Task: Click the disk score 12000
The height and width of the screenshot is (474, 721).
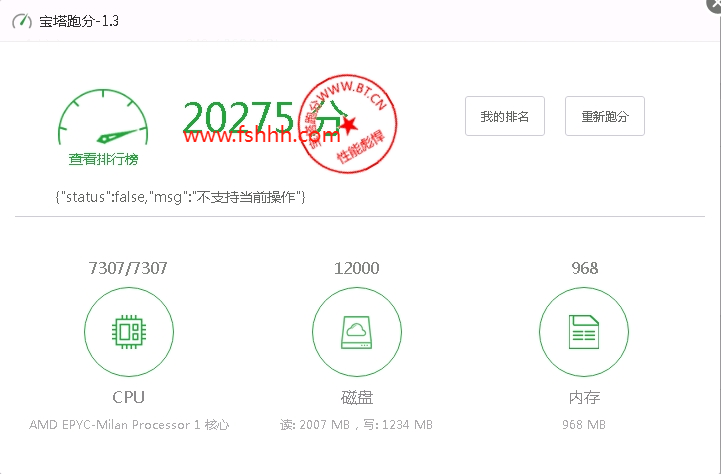Action: pos(357,268)
